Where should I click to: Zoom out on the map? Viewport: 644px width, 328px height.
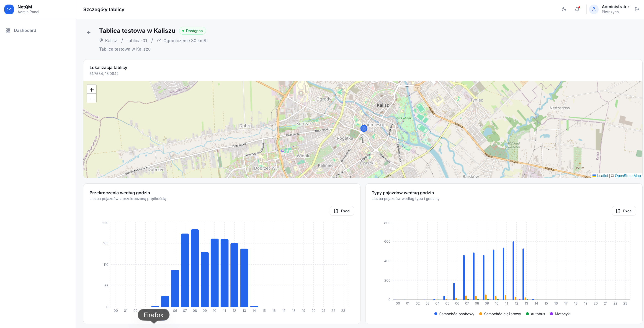pos(92,98)
